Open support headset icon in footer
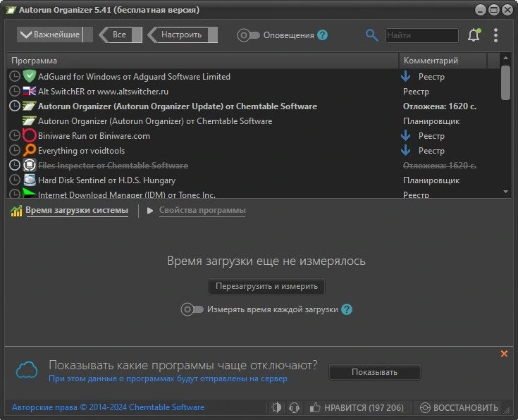This screenshot has width=518, height=420. (294, 407)
